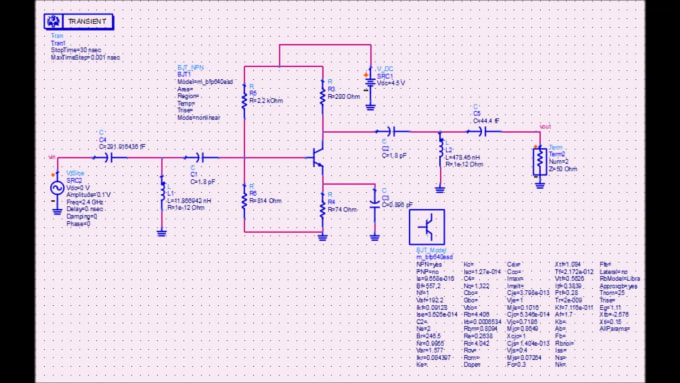Viewport: 680px width, 383px height.
Task: Select the L1 inductor symbol
Action: (162, 193)
